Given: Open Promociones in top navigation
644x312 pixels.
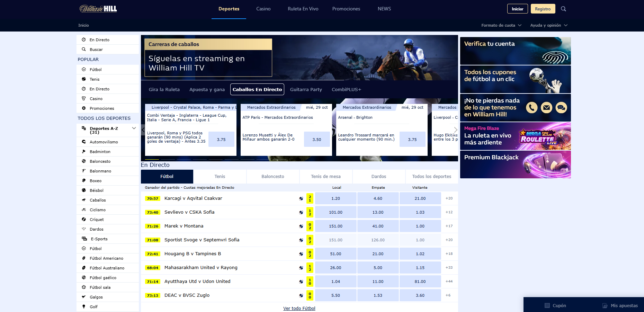Looking at the screenshot, I should [x=346, y=9].
